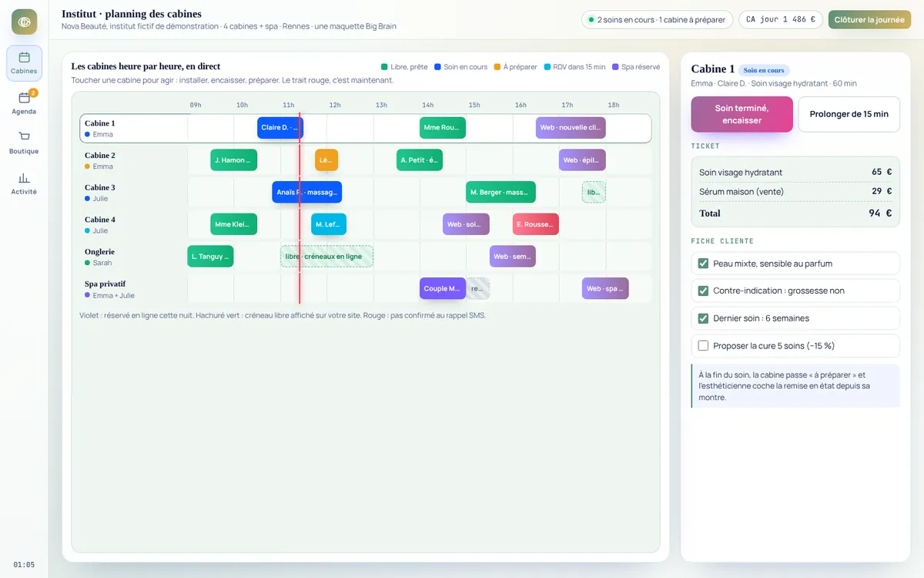
Task: Select the Cabine 2 Emma row label
Action: (x=134, y=160)
